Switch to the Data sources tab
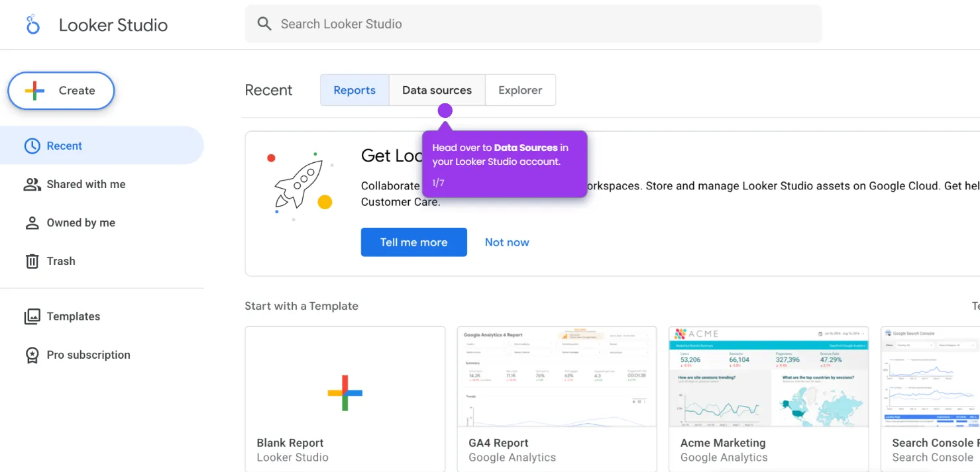This screenshot has height=472, width=980. [x=437, y=90]
